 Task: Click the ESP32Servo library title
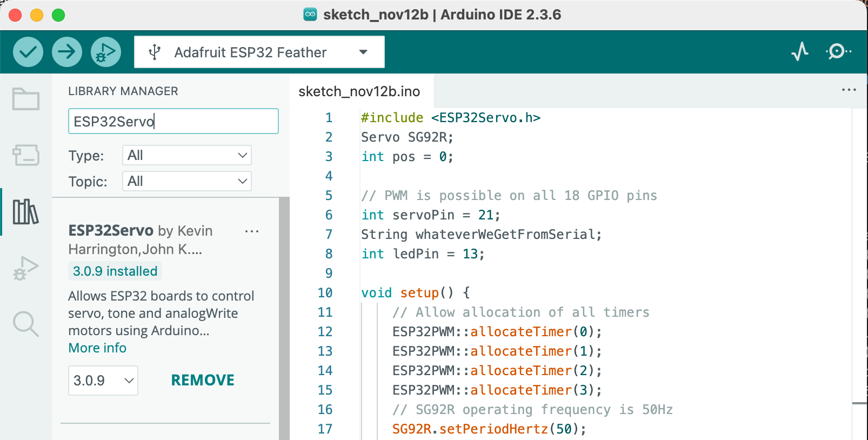[111, 231]
